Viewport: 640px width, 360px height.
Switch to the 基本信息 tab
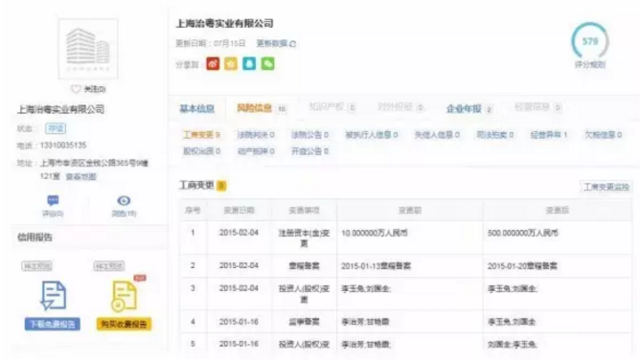197,109
